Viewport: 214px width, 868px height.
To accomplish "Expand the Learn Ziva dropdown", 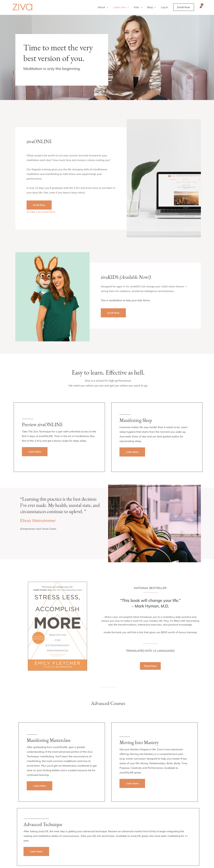I will point(121,7).
